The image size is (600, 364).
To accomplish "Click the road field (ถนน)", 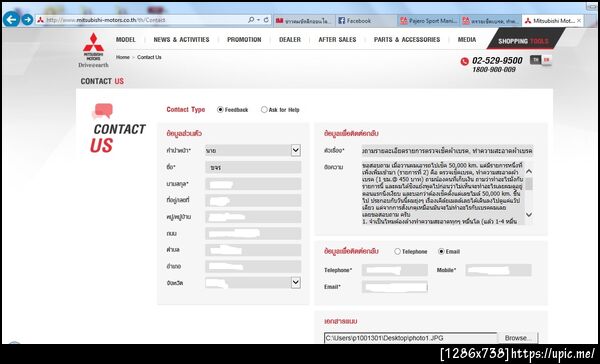I will (253, 233).
